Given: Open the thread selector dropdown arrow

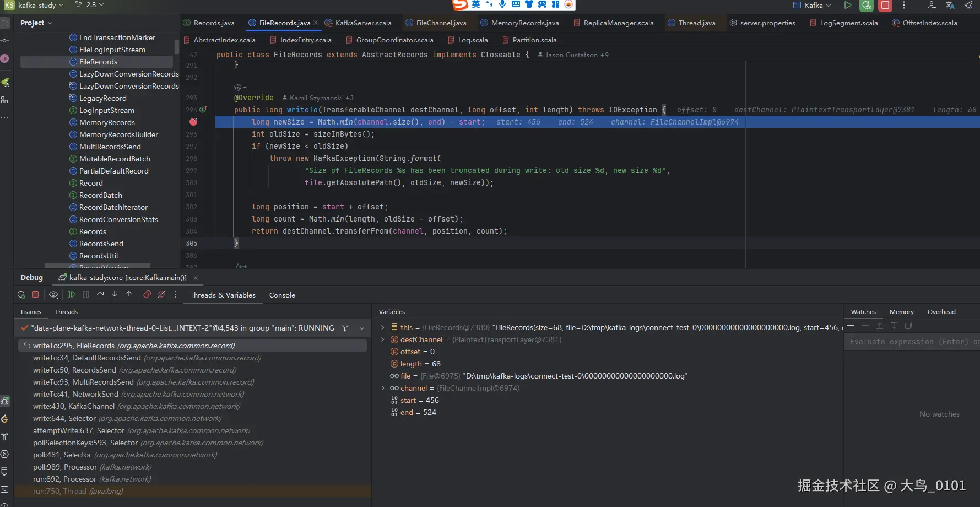Looking at the screenshot, I should click(362, 328).
